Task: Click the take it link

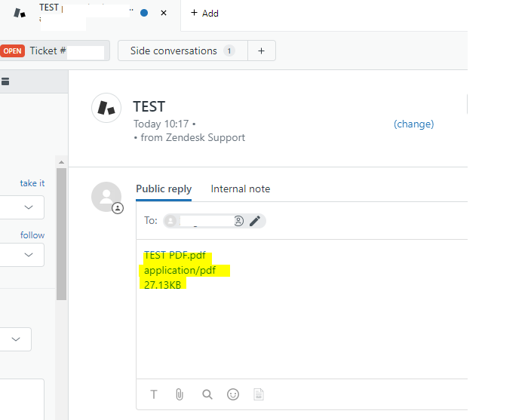Action: pyautogui.click(x=32, y=183)
